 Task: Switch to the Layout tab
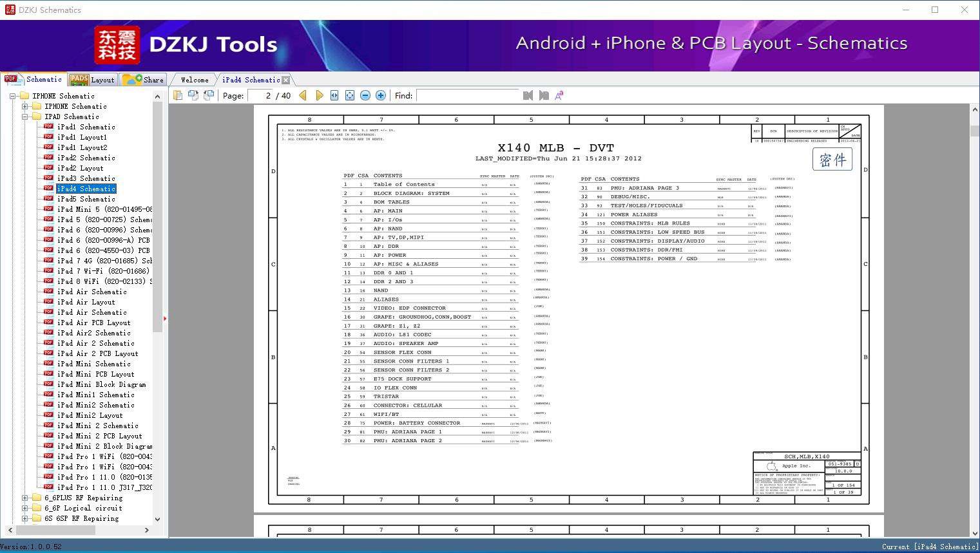[x=92, y=80]
